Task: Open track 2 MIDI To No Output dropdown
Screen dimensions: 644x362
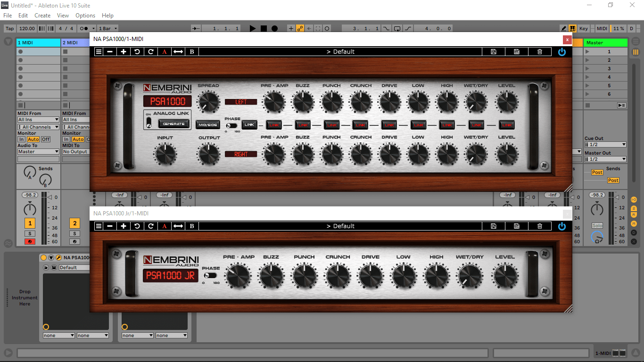Action: pyautogui.click(x=76, y=152)
